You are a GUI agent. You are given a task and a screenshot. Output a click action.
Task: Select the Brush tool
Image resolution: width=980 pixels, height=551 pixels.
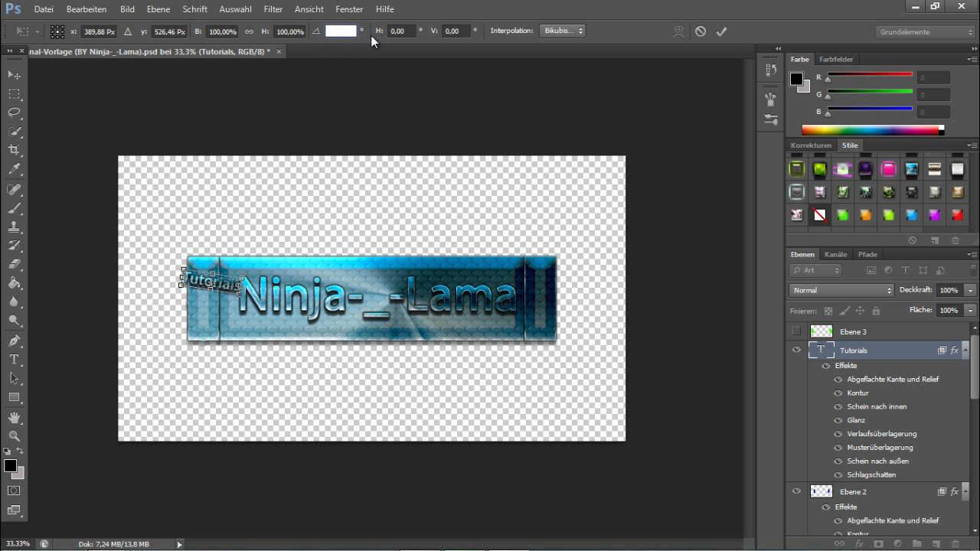click(x=15, y=208)
